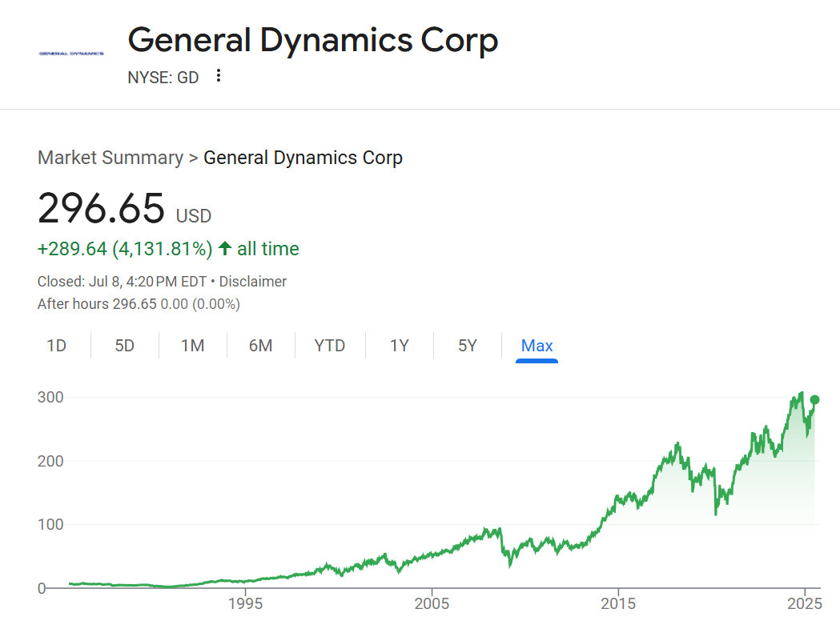The width and height of the screenshot is (840, 629).
Task: Click the 296.65 USD price value
Action: tap(102, 208)
